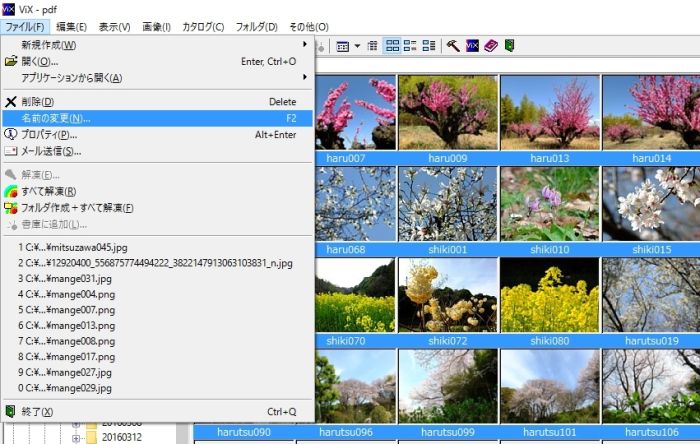This screenshot has width=700, height=444.
Task: Open dropdown arrow next to view mode icon
Action: click(x=357, y=46)
